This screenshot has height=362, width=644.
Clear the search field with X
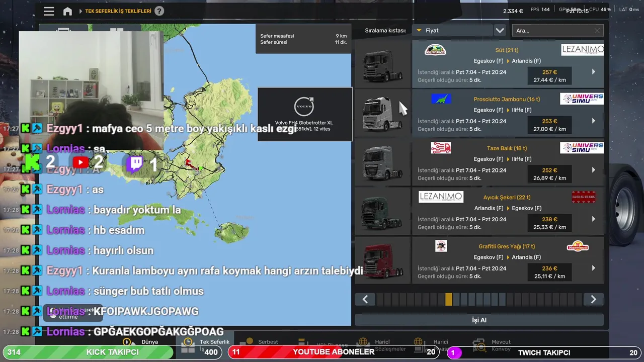tap(597, 31)
